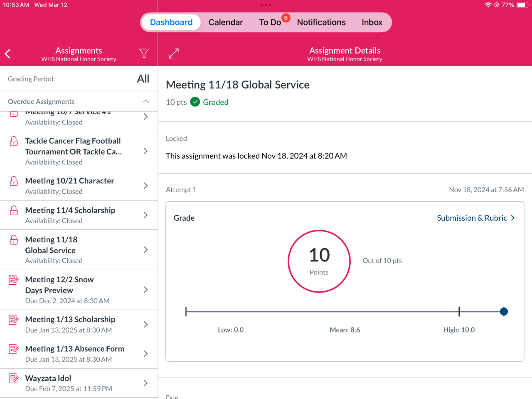Screen dimensions: 532x399
Task: Tap assignment icon for Meeting 12/2 Snow Days
Action: 14,280
